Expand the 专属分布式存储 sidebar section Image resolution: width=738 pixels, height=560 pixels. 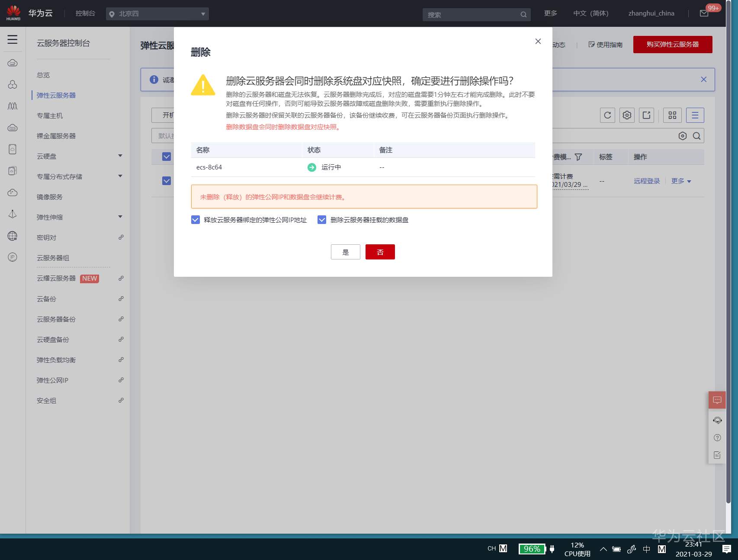coord(120,176)
